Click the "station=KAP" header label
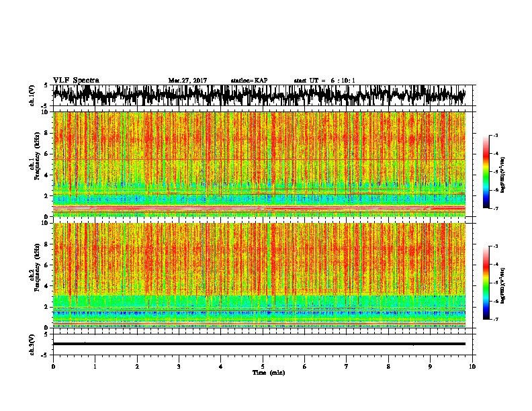 pyautogui.click(x=249, y=81)
